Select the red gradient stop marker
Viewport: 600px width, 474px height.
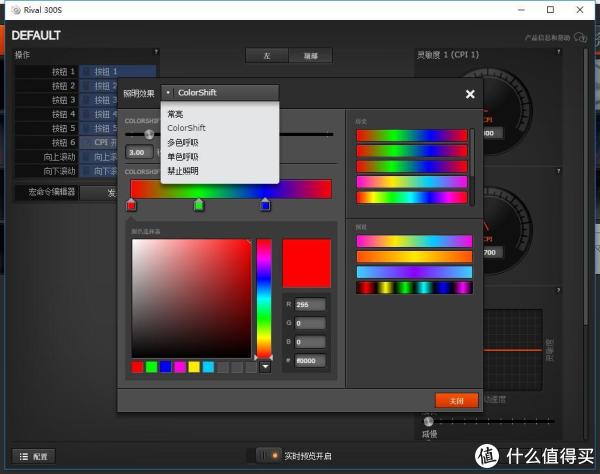pyautogui.click(x=131, y=205)
